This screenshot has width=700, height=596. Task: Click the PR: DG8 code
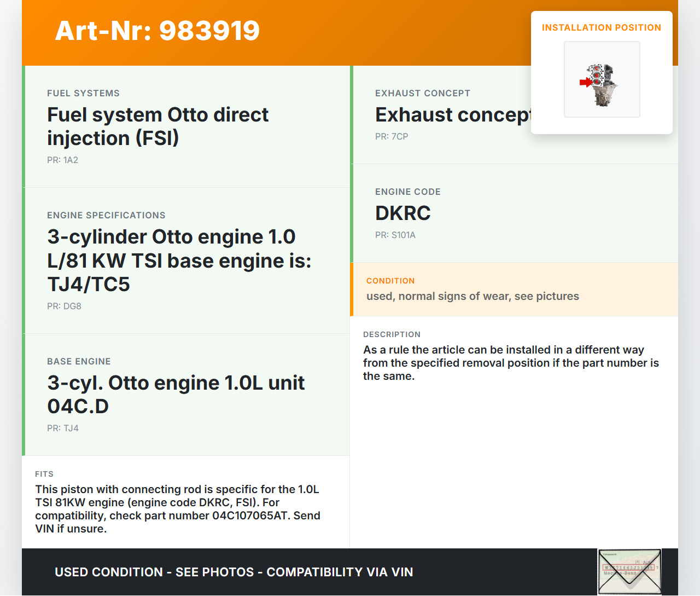[x=64, y=306]
